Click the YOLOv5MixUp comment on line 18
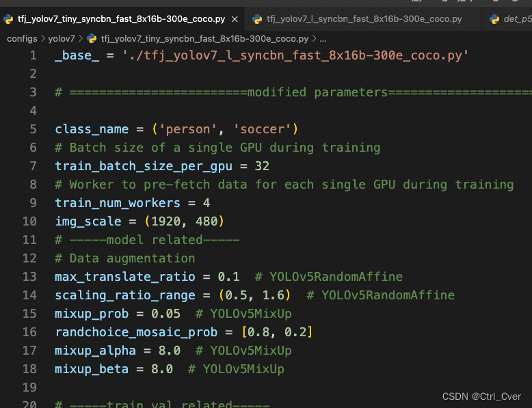Screen dimensions: 532x408 pos(236,369)
